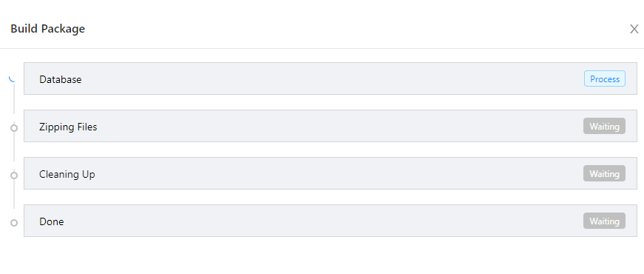The width and height of the screenshot is (644, 274).
Task: Click the circle marker beside Cleaning Up
Action: pos(14,176)
